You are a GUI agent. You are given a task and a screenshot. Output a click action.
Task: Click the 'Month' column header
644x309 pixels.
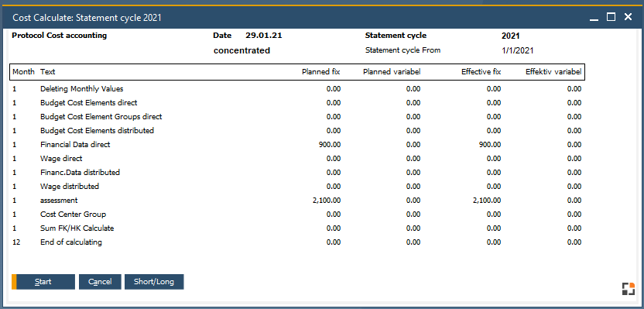point(23,72)
